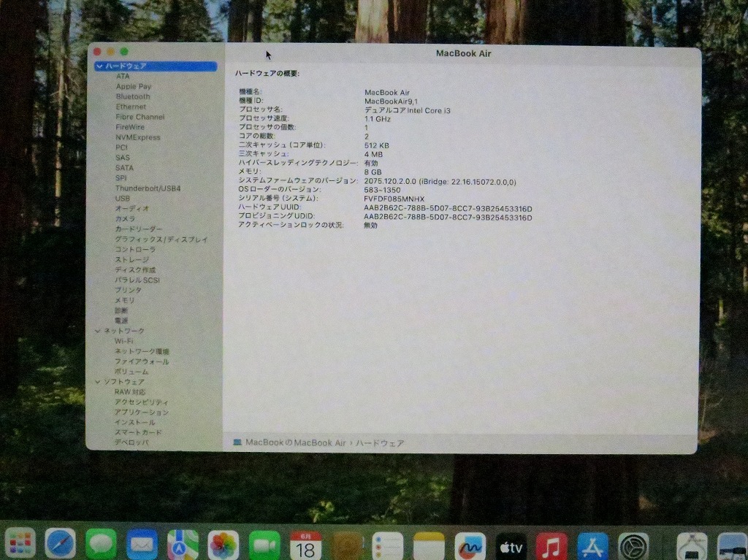Open the Mail app in Dock
Screen dimensions: 748x560
point(142,543)
